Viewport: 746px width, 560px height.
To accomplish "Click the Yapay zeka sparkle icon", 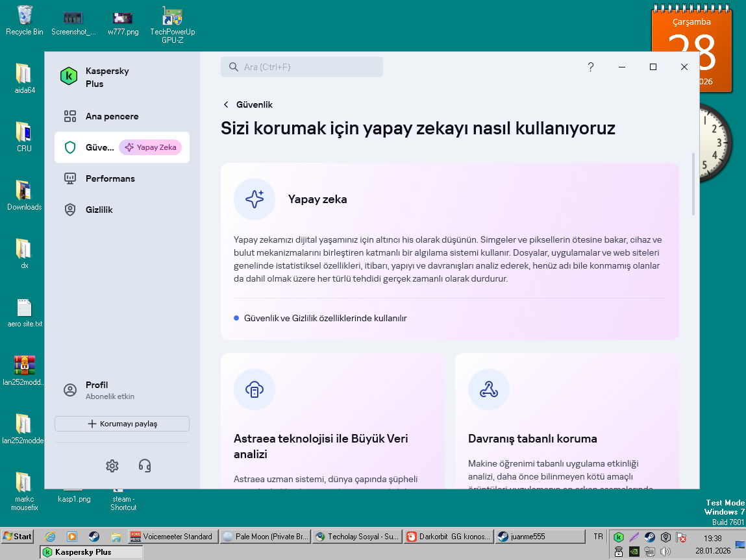I will [x=255, y=199].
